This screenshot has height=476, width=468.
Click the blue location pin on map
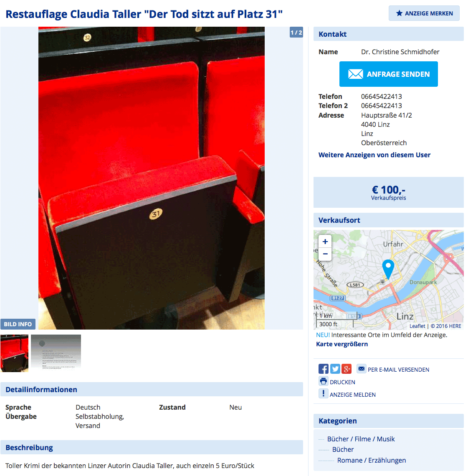click(388, 269)
